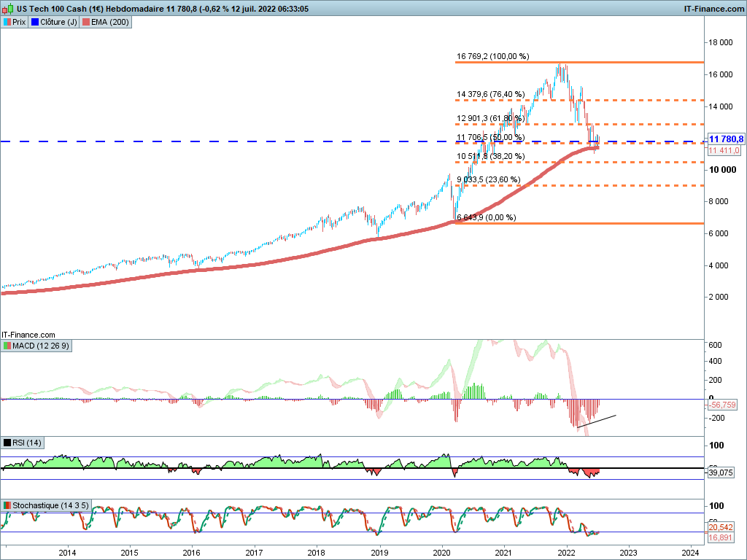This screenshot has height=560, width=747.
Task: Click the EMA (200) legend swatch
Action: point(86,22)
